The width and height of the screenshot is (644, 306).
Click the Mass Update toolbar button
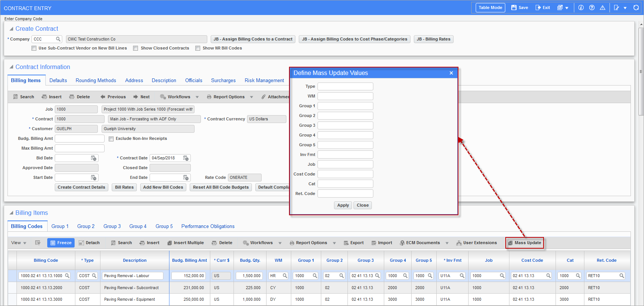pyautogui.click(x=524, y=243)
